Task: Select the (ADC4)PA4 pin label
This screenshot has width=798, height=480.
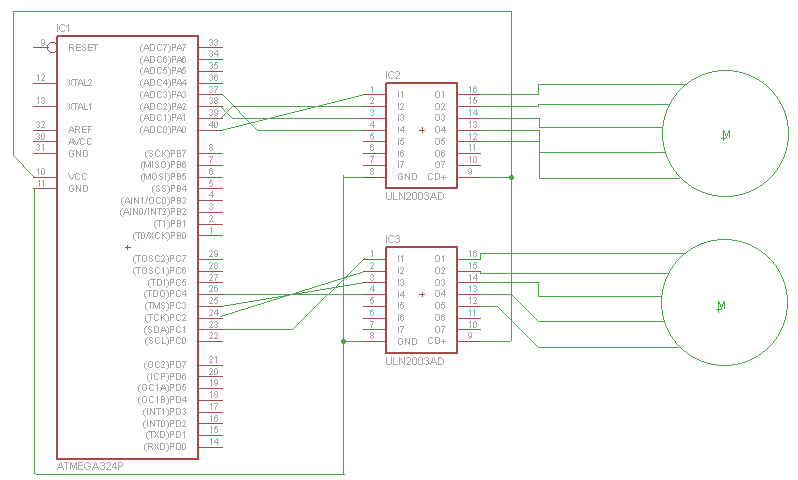Action: [163, 82]
